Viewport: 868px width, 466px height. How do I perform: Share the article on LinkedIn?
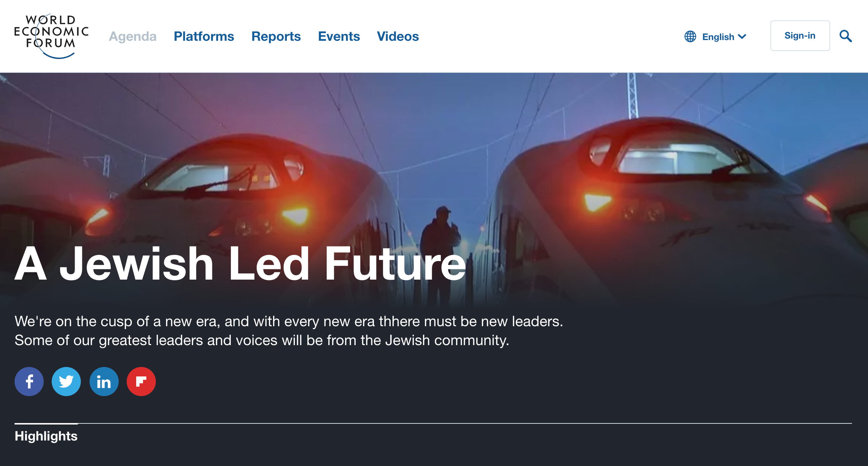(x=104, y=382)
